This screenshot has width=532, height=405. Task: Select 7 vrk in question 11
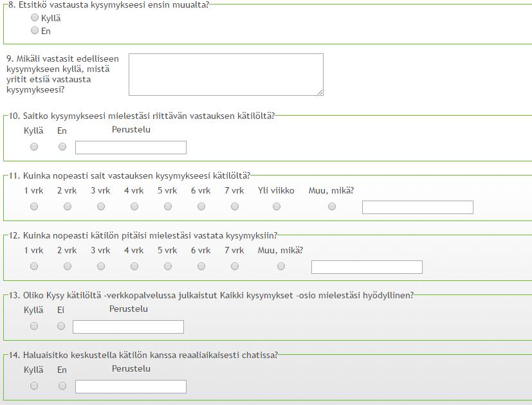click(234, 206)
